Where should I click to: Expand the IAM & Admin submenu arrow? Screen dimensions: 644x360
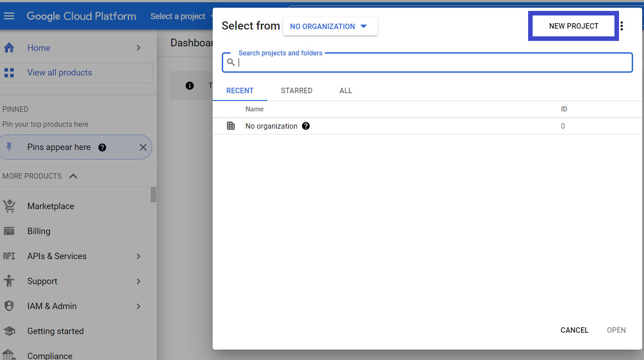pos(139,306)
